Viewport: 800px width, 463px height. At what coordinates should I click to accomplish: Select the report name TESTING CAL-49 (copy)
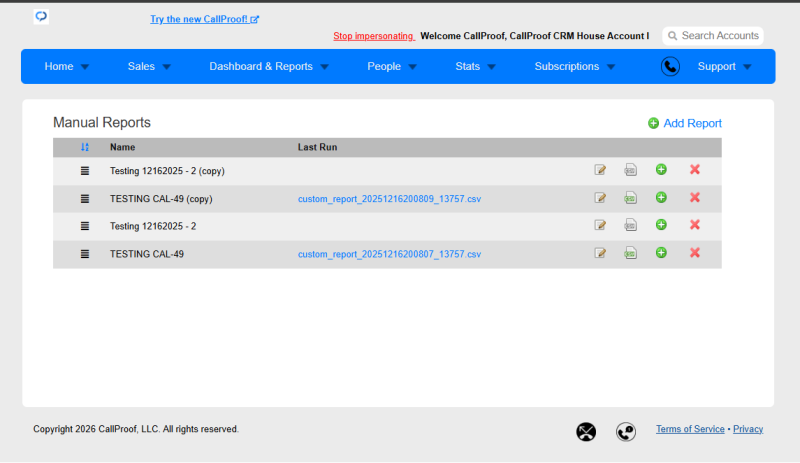click(x=161, y=199)
